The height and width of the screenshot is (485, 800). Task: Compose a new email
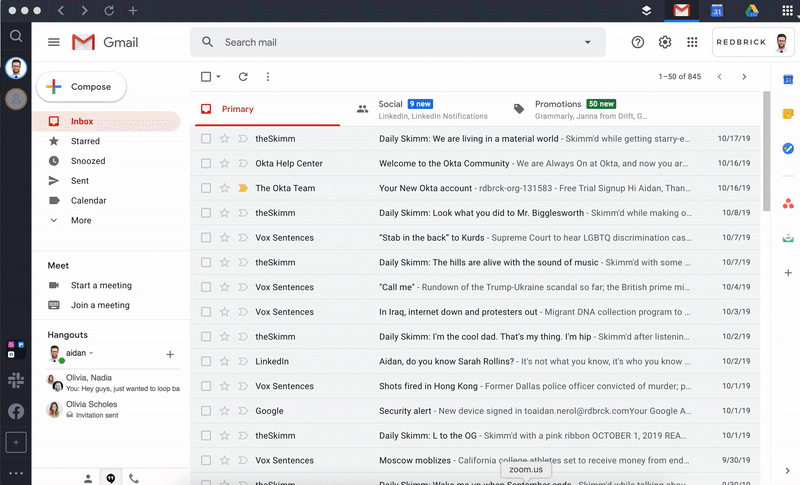(81, 87)
